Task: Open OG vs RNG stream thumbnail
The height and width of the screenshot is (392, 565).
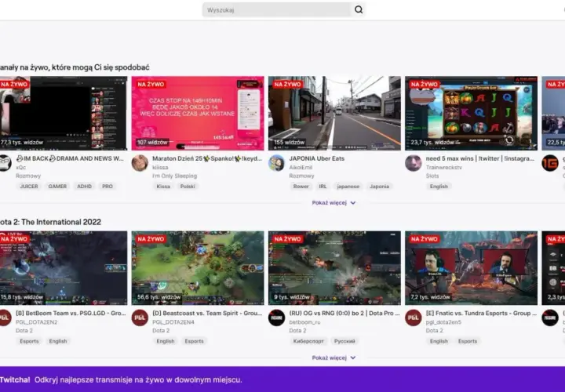Action: tap(334, 268)
